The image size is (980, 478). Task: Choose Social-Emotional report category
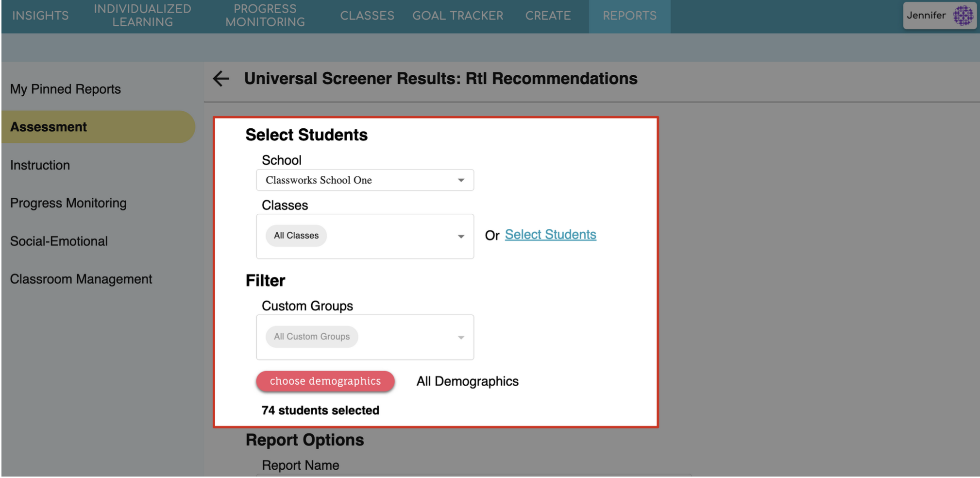59,241
